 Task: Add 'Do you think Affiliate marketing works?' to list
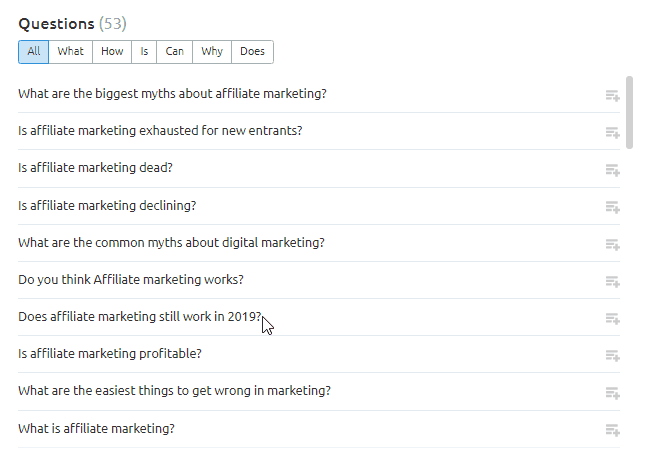point(613,281)
